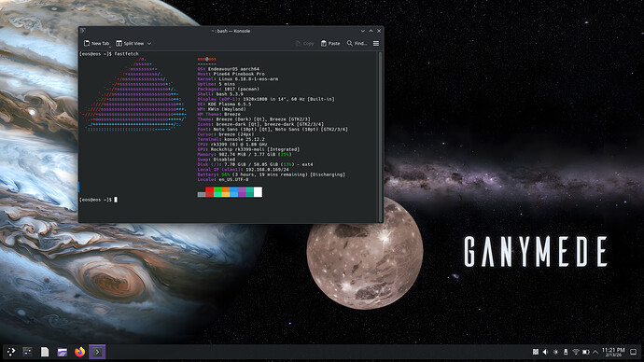Click the blue color block in fastfetch output
644x362 pixels.
[x=233, y=191]
